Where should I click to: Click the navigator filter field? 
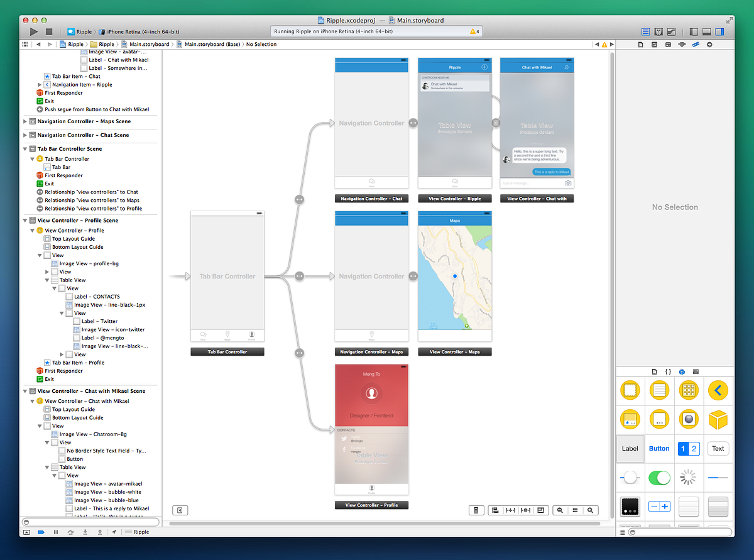[91, 522]
